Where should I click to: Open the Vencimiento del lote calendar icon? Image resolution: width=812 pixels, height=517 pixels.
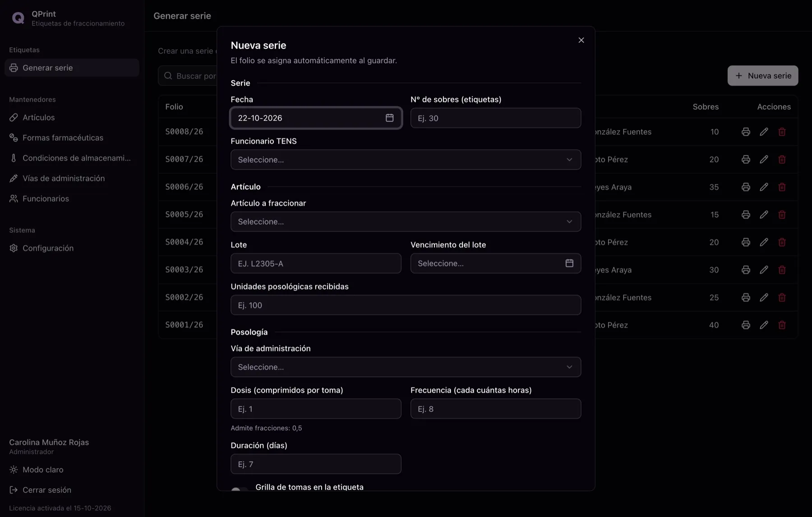tap(569, 263)
